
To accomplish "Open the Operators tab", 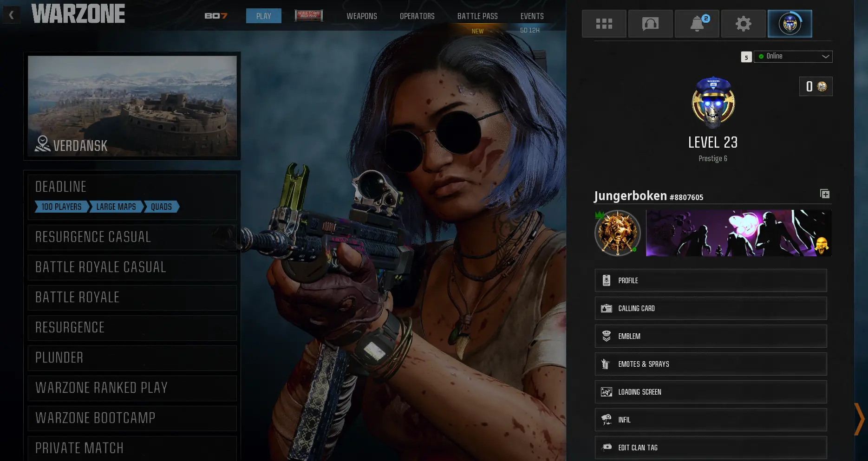I will coord(417,16).
